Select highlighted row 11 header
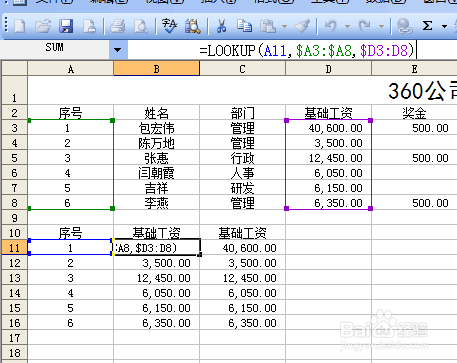 [14, 248]
